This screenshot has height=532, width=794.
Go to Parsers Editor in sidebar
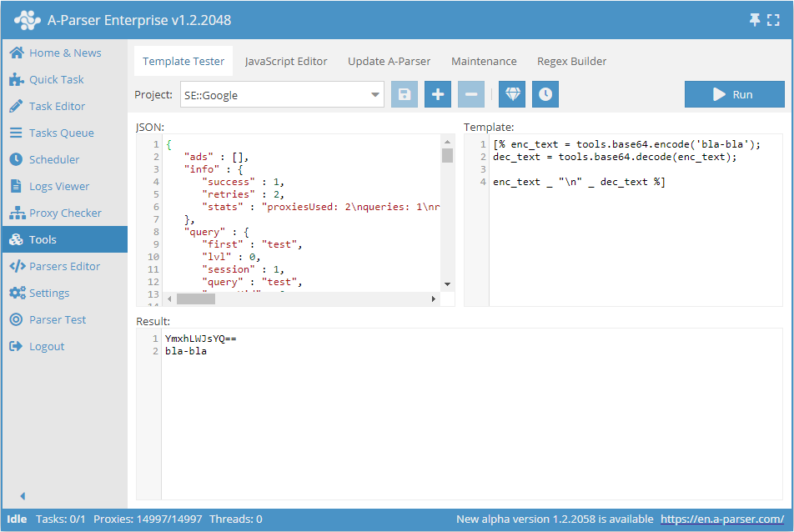point(64,266)
